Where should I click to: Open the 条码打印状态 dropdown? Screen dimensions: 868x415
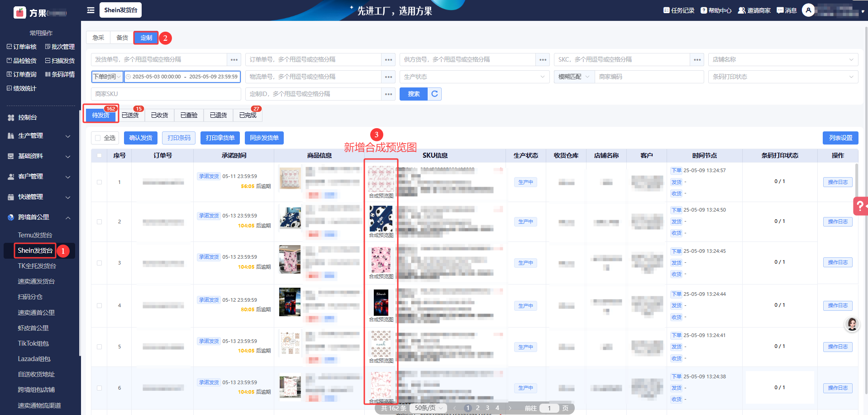(783, 77)
